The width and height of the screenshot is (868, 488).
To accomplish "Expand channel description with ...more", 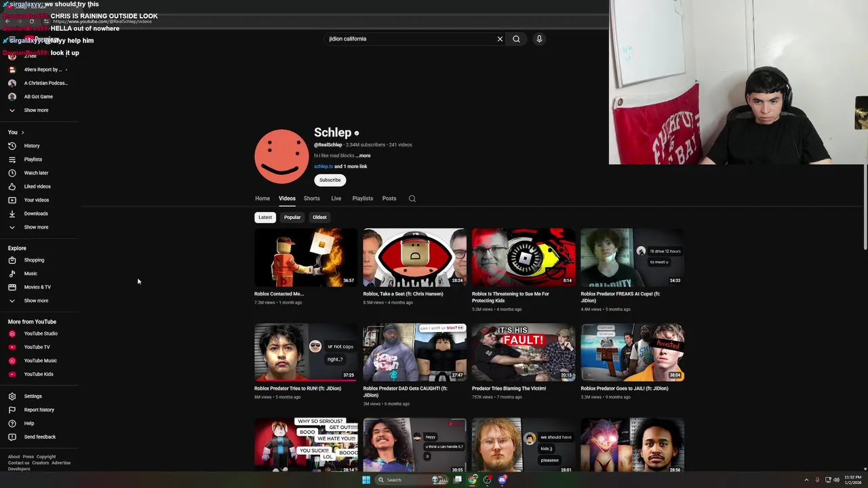I will (x=363, y=156).
